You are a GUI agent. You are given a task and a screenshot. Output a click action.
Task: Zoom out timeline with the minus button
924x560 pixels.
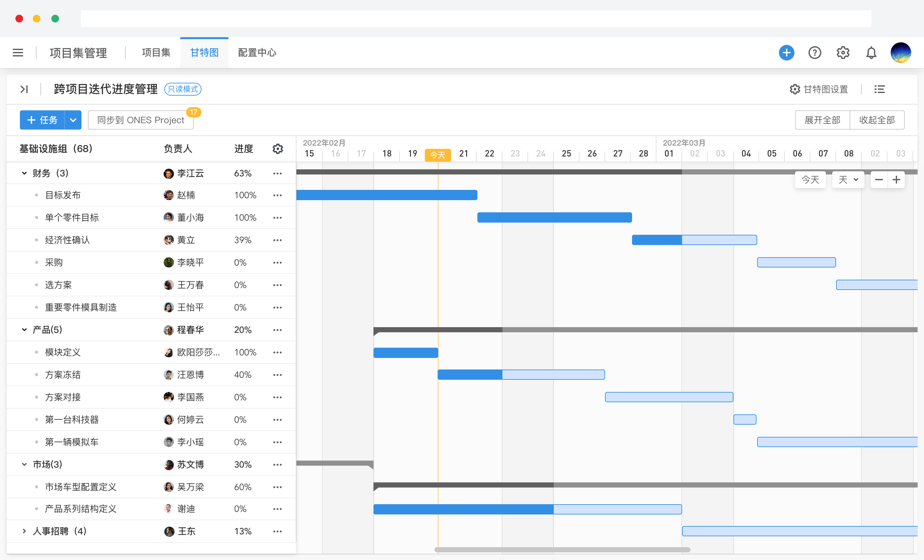(879, 180)
